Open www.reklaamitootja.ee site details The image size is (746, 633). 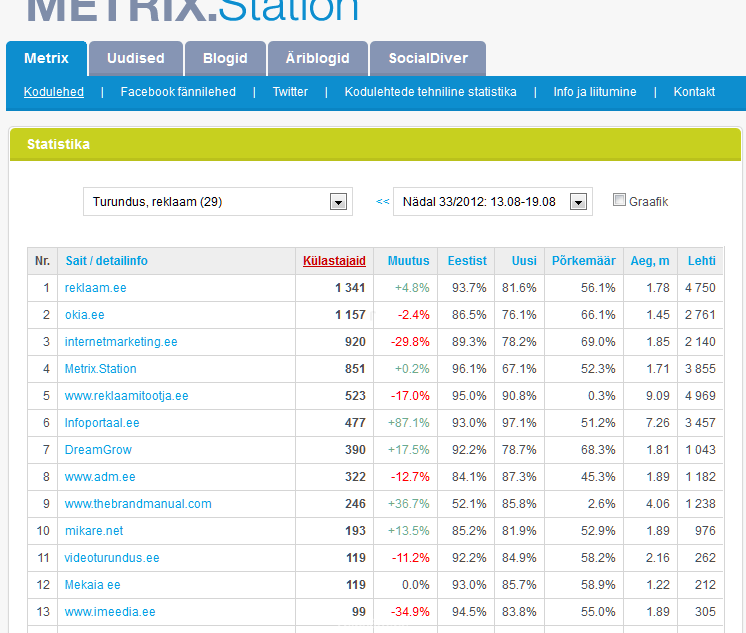click(x=127, y=396)
